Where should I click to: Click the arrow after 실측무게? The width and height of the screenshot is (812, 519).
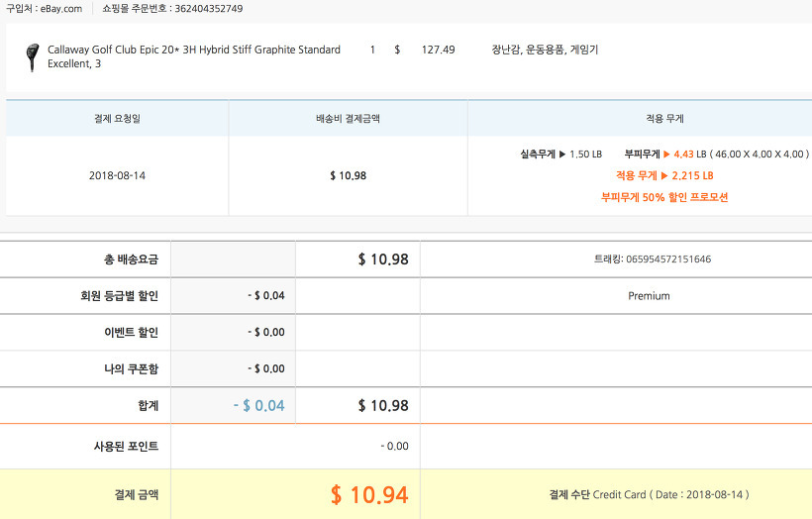(x=562, y=155)
